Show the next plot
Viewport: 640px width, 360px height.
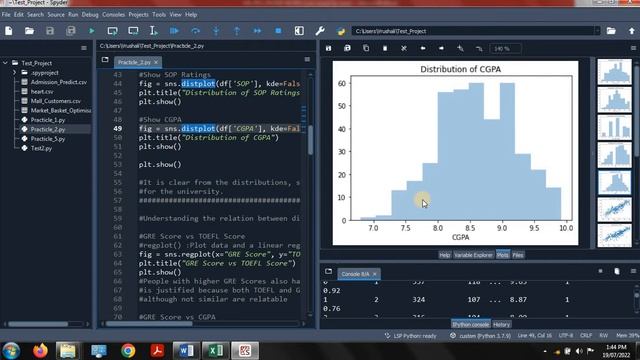click(x=442, y=48)
